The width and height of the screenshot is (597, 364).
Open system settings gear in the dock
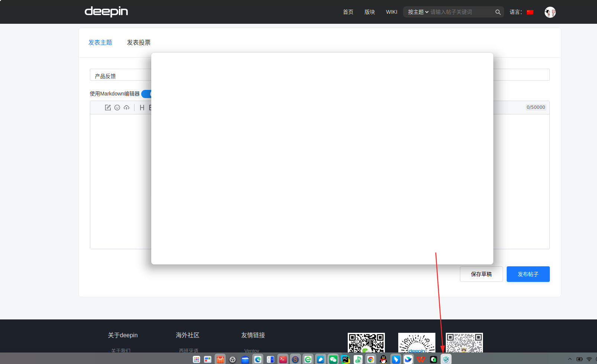pos(233,359)
